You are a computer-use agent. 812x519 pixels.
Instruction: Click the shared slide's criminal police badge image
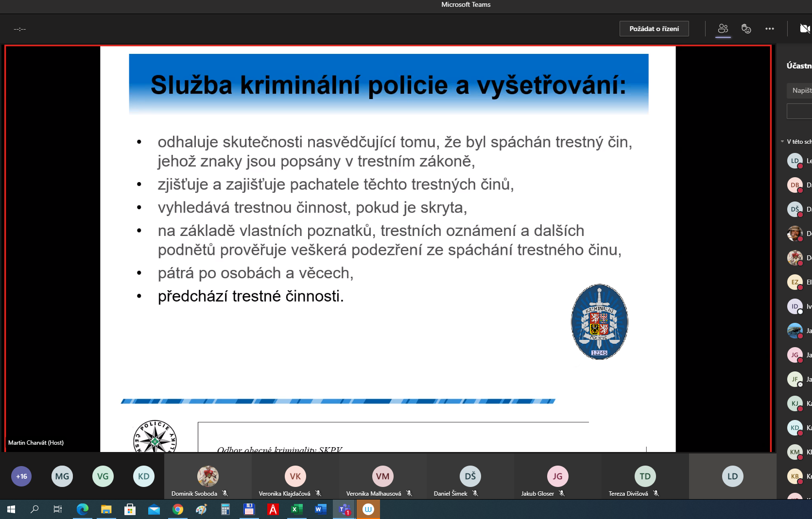(600, 322)
